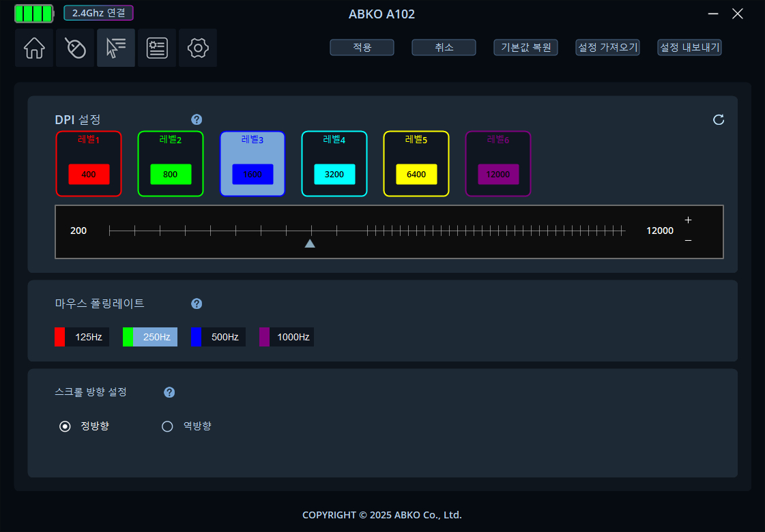Open the macro list tab icon
The width and height of the screenshot is (765, 532).
157,48
